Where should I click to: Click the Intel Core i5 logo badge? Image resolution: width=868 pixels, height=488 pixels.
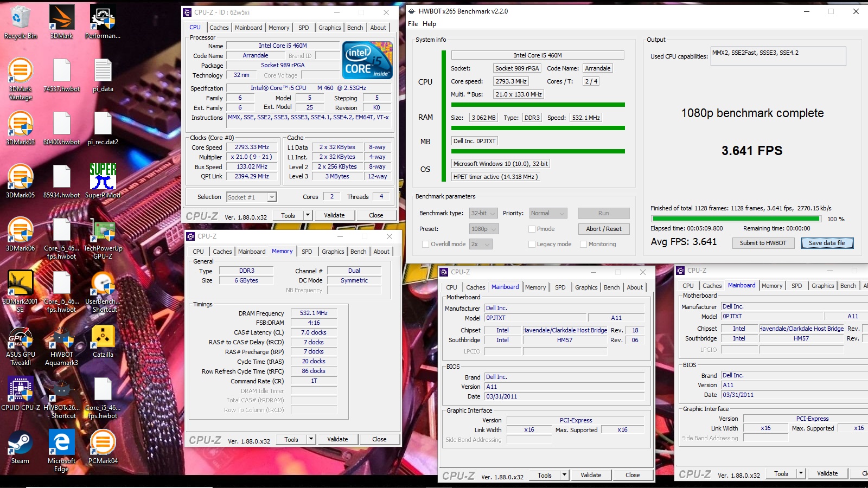tap(368, 60)
